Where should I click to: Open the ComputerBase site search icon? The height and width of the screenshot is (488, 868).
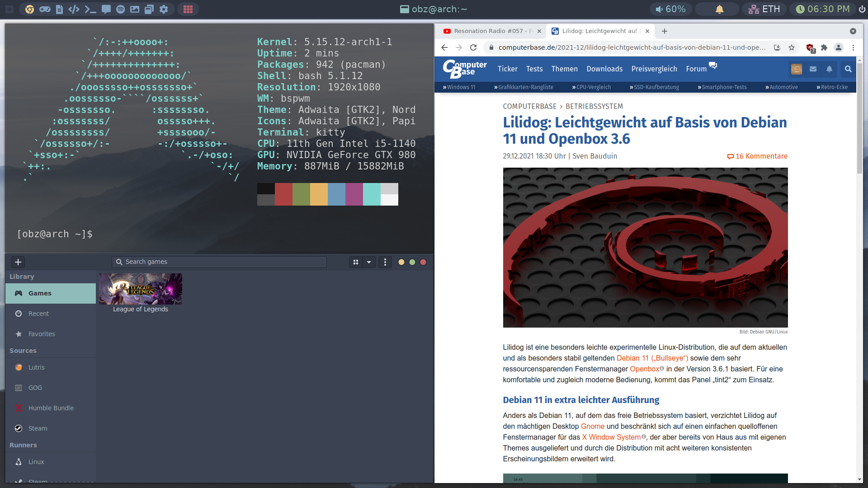click(848, 69)
